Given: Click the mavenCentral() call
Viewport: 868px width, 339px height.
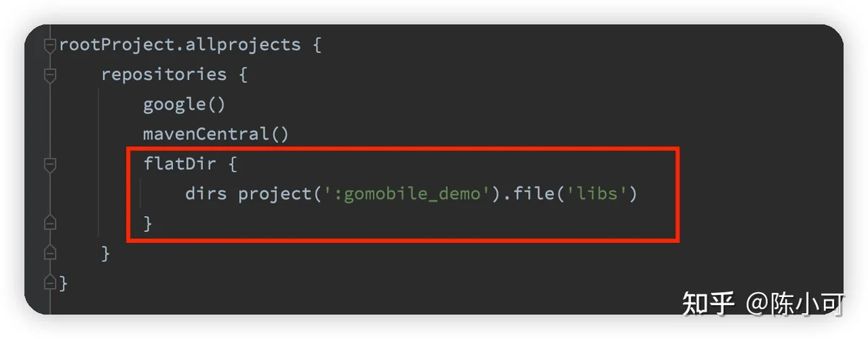Looking at the screenshot, I should point(216,134).
